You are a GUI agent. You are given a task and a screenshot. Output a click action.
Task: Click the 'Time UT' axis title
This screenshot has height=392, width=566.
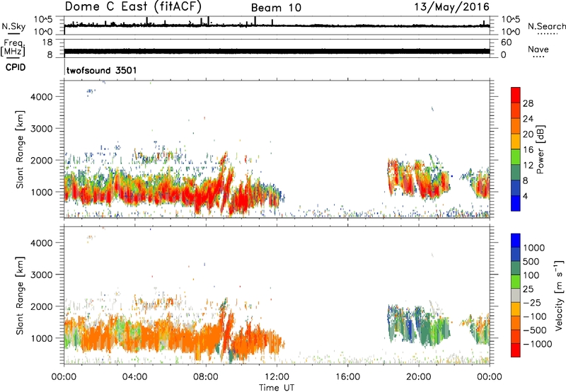click(277, 388)
